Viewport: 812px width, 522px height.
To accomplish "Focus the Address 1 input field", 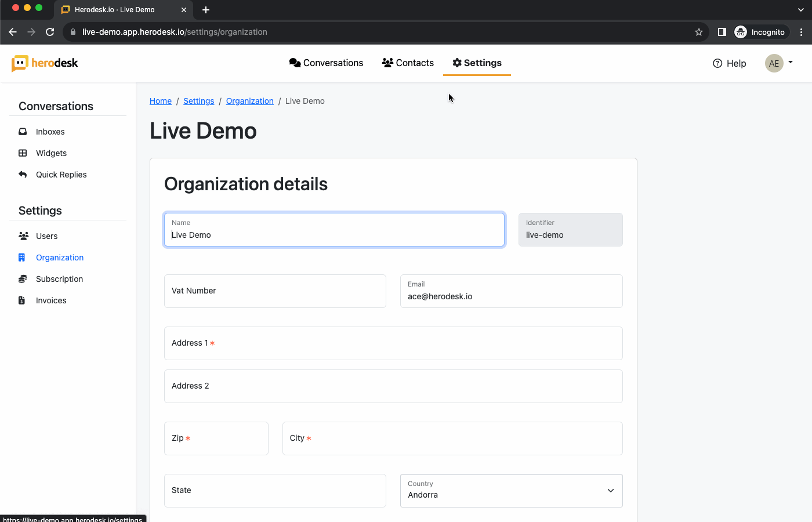I will click(x=393, y=343).
